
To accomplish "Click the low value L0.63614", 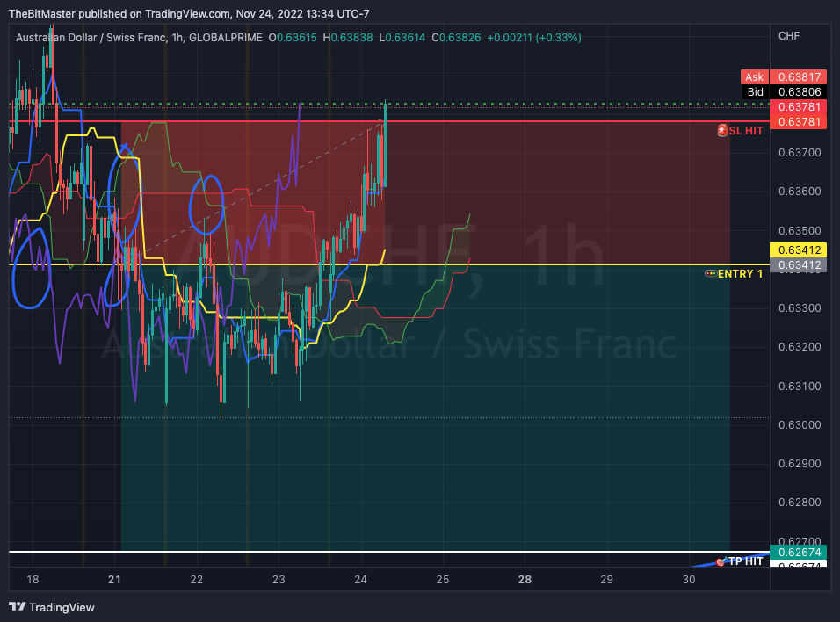I will tap(402, 38).
